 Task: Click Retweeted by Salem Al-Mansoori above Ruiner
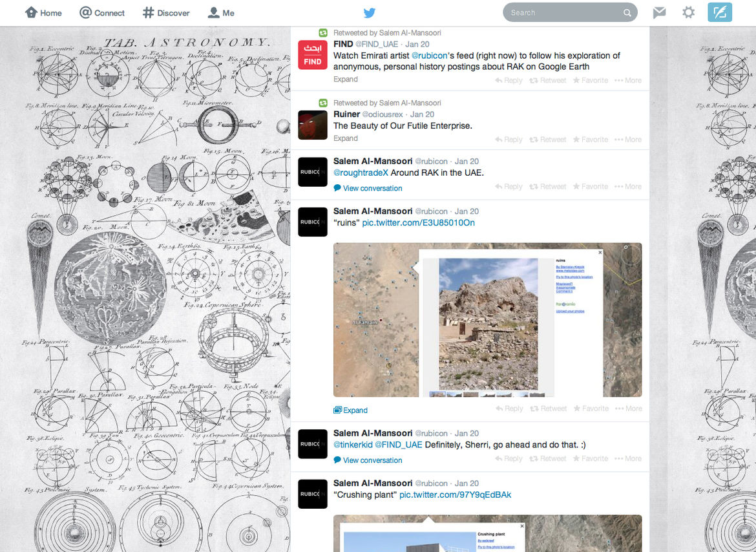click(x=387, y=103)
